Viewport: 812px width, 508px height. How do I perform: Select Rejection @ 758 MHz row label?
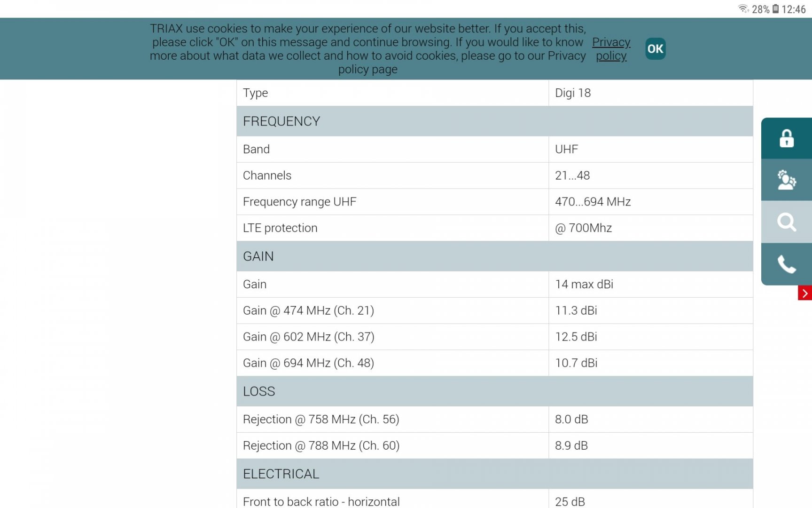(321, 419)
